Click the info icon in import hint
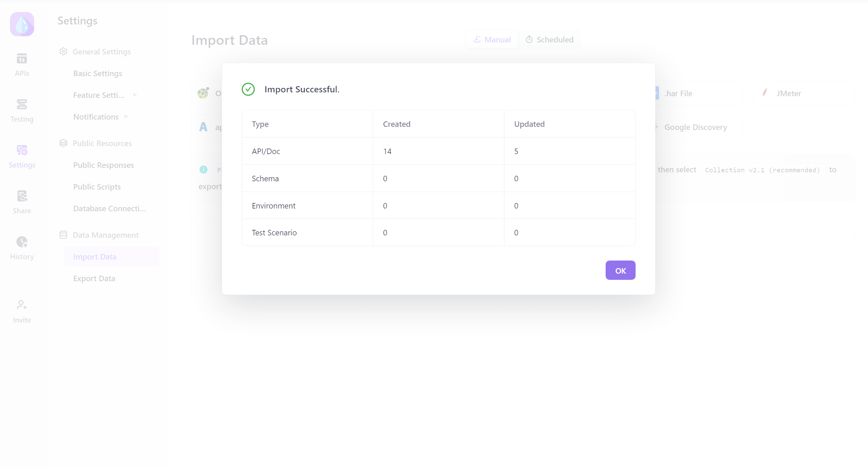Screen dimensions: 868x468 [203, 170]
